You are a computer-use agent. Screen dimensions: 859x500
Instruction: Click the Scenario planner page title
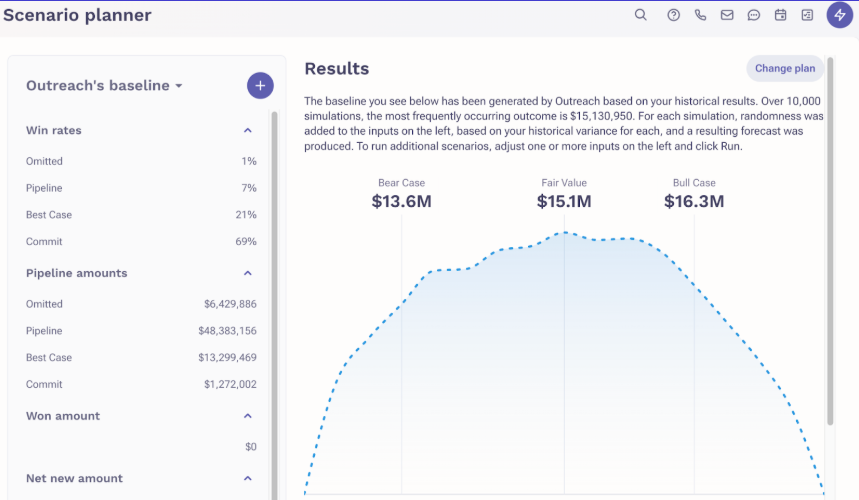77,15
